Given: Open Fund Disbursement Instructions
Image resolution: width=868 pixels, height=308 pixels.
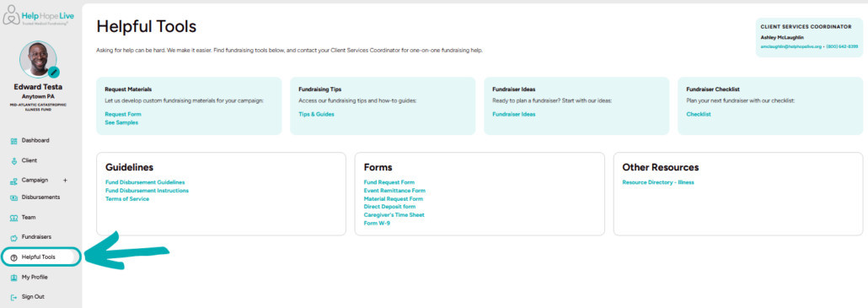Looking at the screenshot, I should coord(147,191).
